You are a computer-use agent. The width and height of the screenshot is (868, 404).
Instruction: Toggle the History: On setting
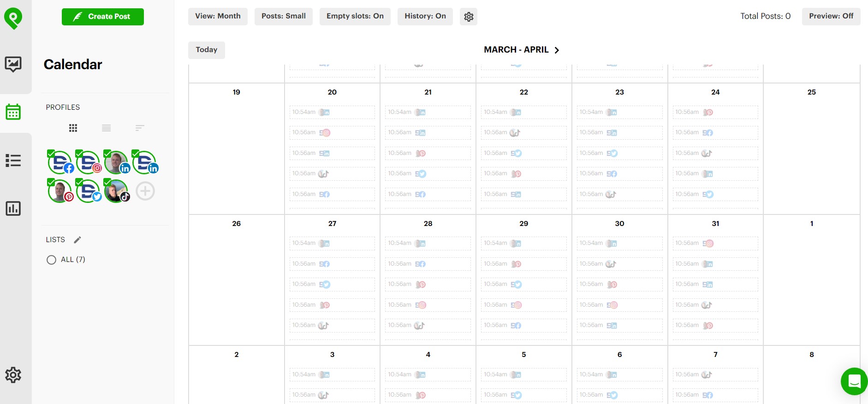click(425, 16)
